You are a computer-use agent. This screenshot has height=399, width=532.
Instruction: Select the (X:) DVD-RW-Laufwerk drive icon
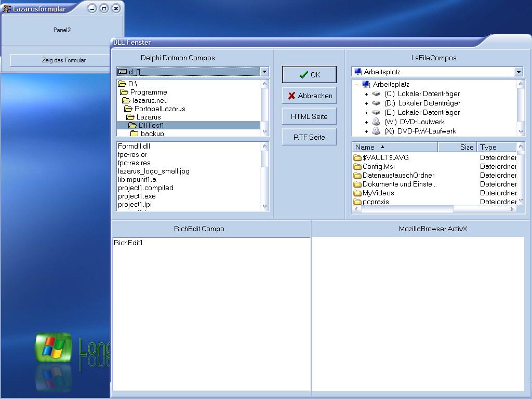coord(376,131)
